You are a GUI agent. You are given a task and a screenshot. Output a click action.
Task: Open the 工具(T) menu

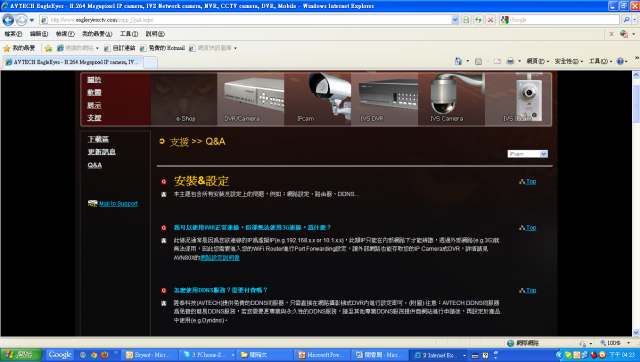click(129, 34)
